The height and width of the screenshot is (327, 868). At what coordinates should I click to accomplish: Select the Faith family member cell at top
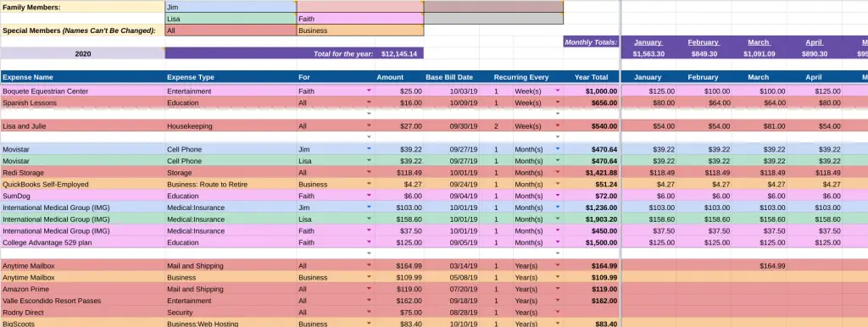(x=360, y=19)
